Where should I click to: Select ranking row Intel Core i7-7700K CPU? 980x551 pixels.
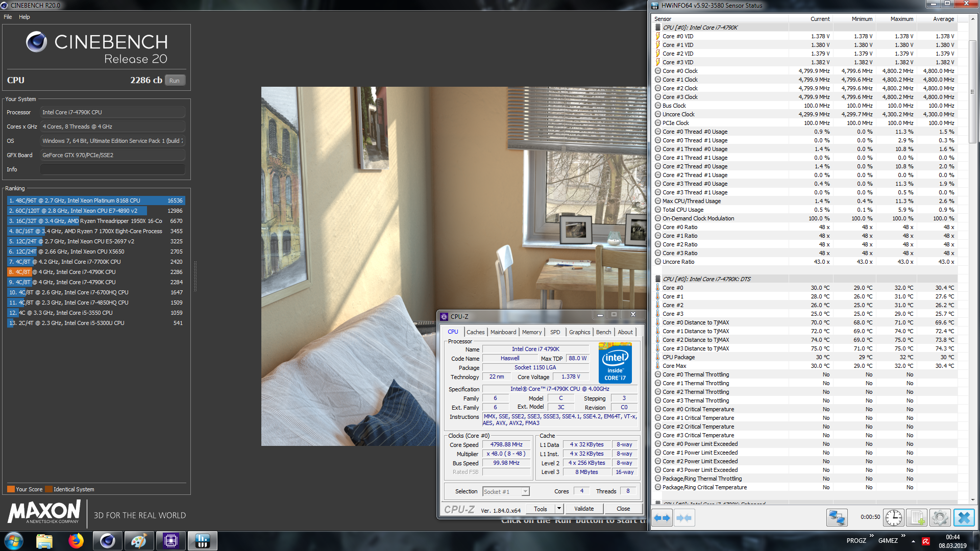pos(96,262)
